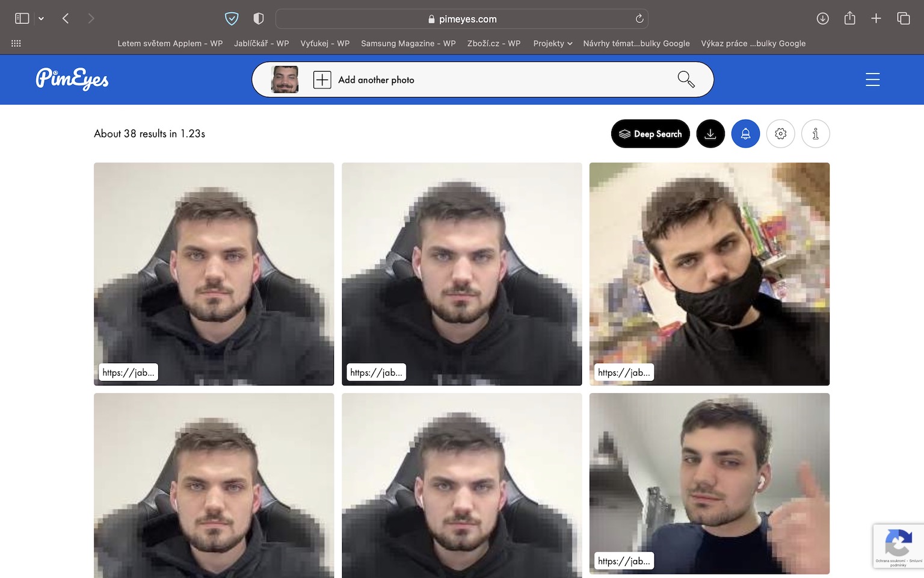Show the privacy report shield icon
Viewport: 924px width, 578px height.
coord(259,19)
